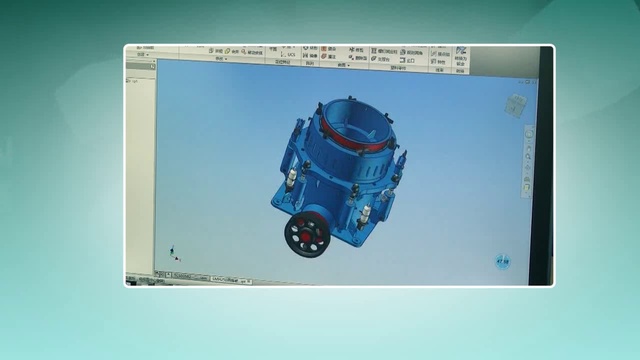Screen dimensions: 640x360
Task: Expand the Create panel dropdown
Action: coord(147,55)
